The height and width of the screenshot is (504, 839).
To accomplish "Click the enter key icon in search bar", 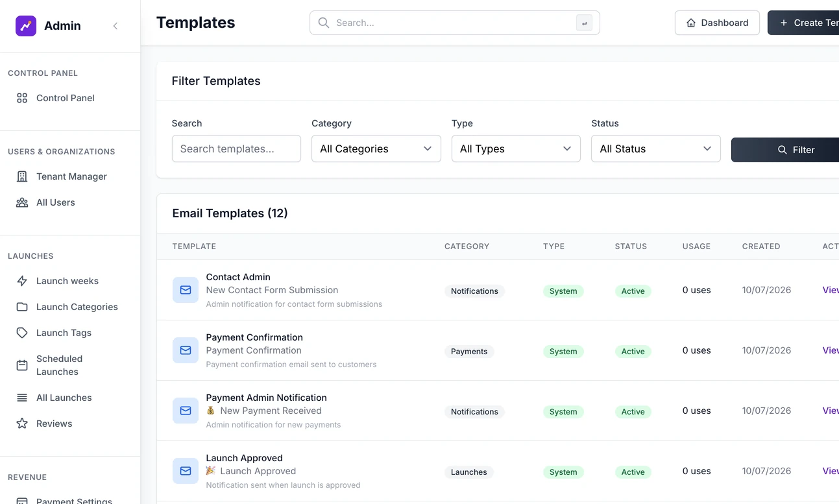I will coord(584,23).
